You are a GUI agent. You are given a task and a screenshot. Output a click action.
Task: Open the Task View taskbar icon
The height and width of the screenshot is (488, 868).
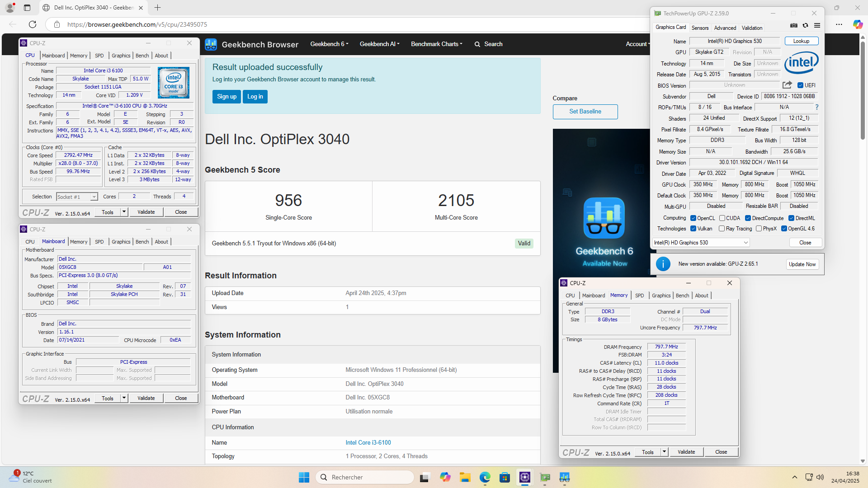(424, 477)
